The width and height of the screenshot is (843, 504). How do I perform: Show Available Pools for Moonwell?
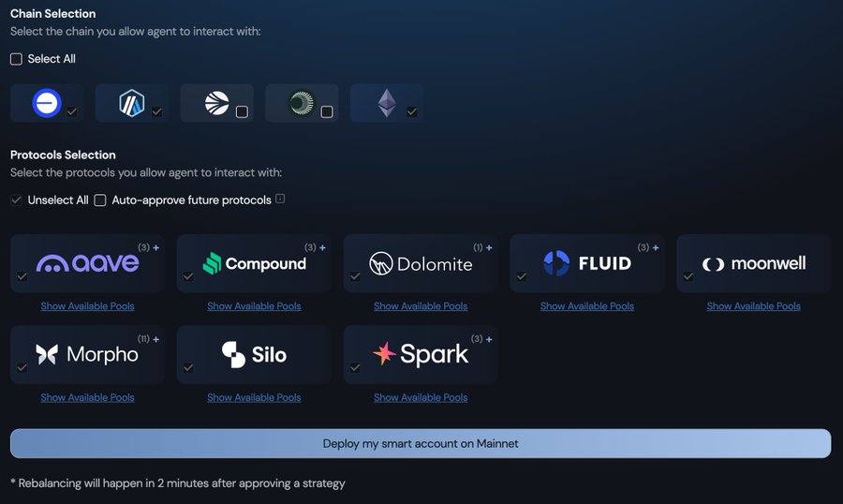coord(754,306)
